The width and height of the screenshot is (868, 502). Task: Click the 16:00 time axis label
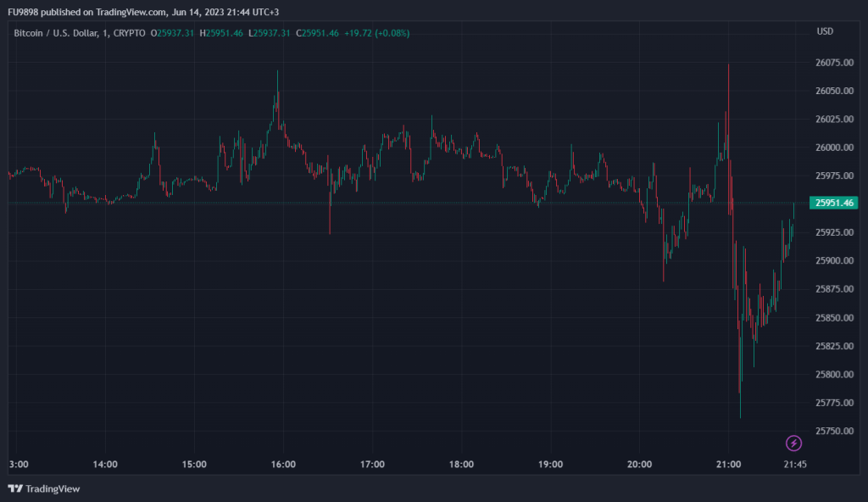point(283,465)
